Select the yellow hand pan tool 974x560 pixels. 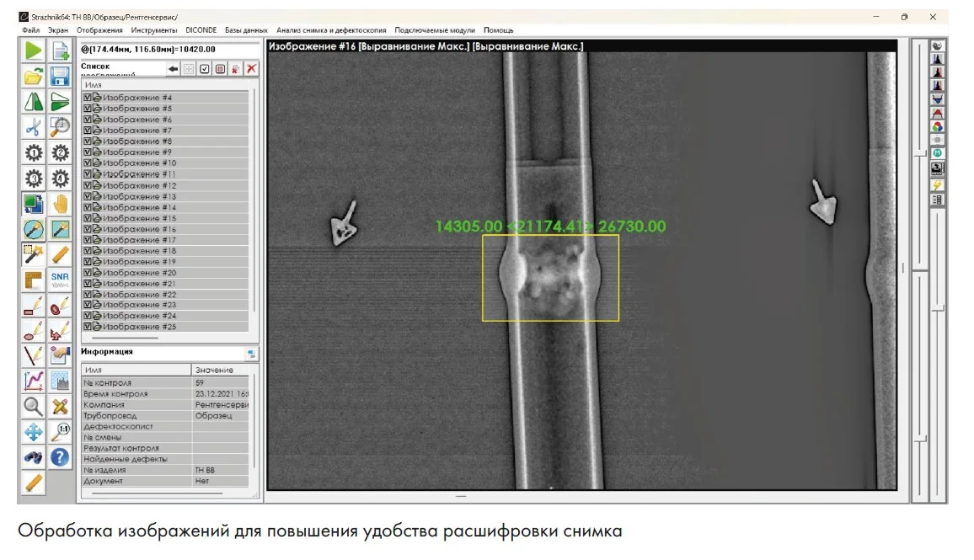[61, 204]
